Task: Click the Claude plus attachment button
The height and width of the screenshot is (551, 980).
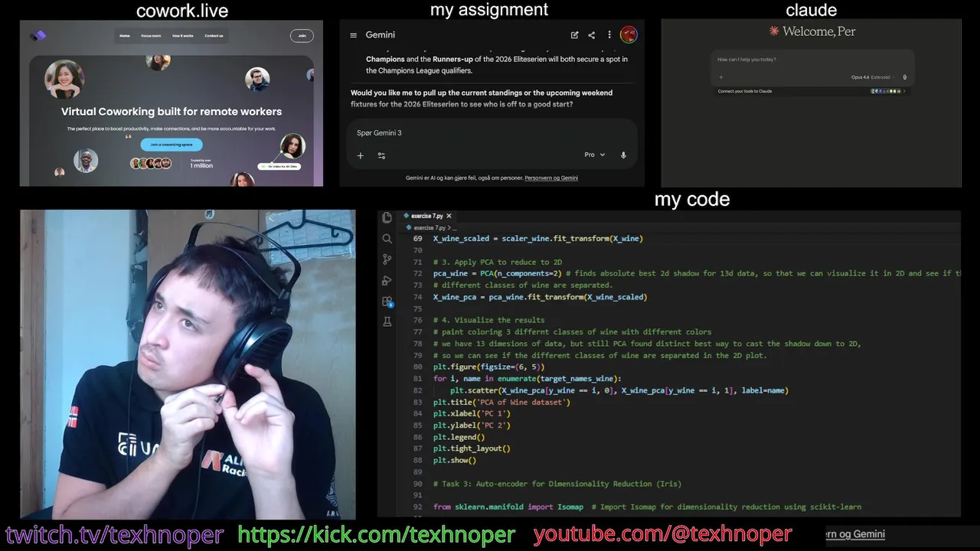Action: coord(720,77)
